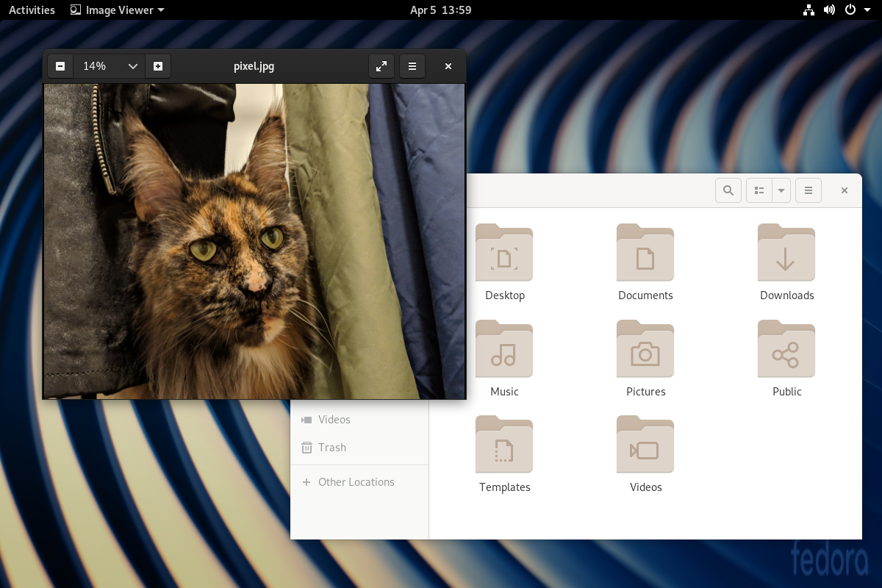The image size is (882, 588).
Task: Open the view options dropdown arrow in Files
Action: [781, 190]
